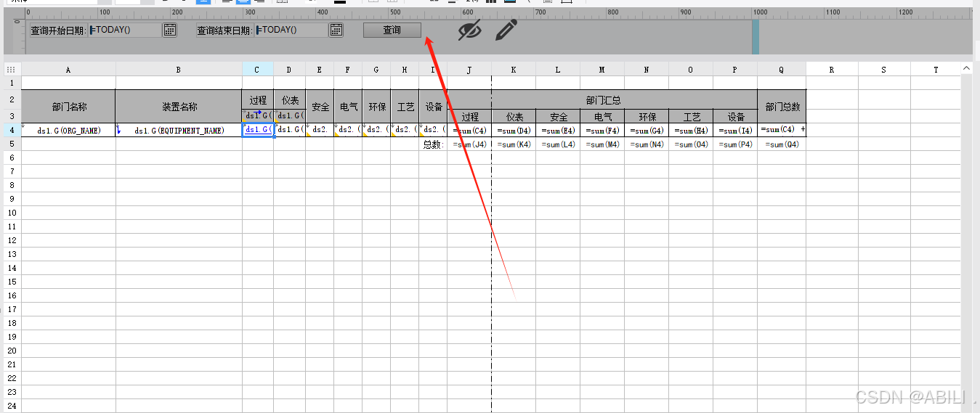Viewport: 980px width, 413px height.
Task: Click the select-all corner of the grid
Action: click(11, 69)
